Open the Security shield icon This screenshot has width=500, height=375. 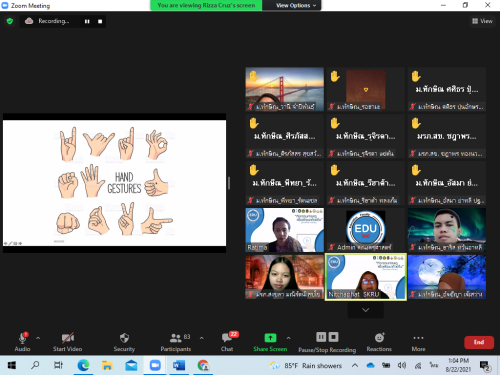click(124, 338)
